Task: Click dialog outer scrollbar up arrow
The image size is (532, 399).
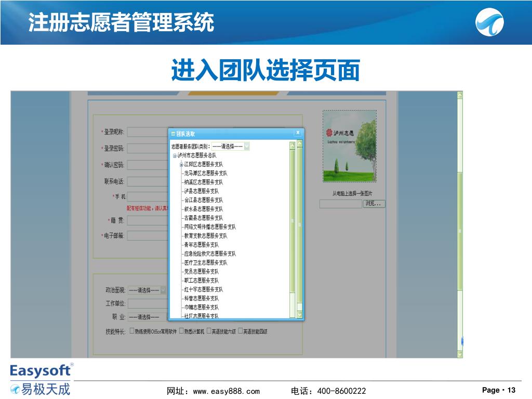Action: click(300, 143)
